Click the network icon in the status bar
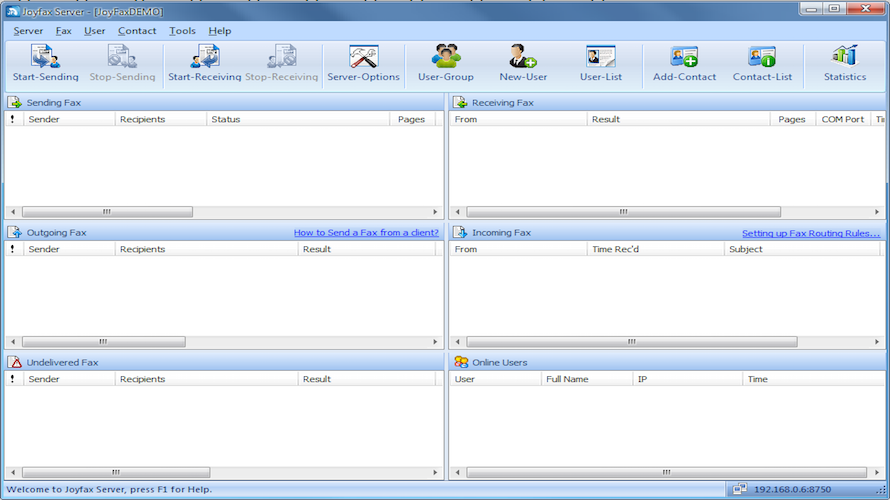Screen dimensions: 890x500 click(740, 489)
